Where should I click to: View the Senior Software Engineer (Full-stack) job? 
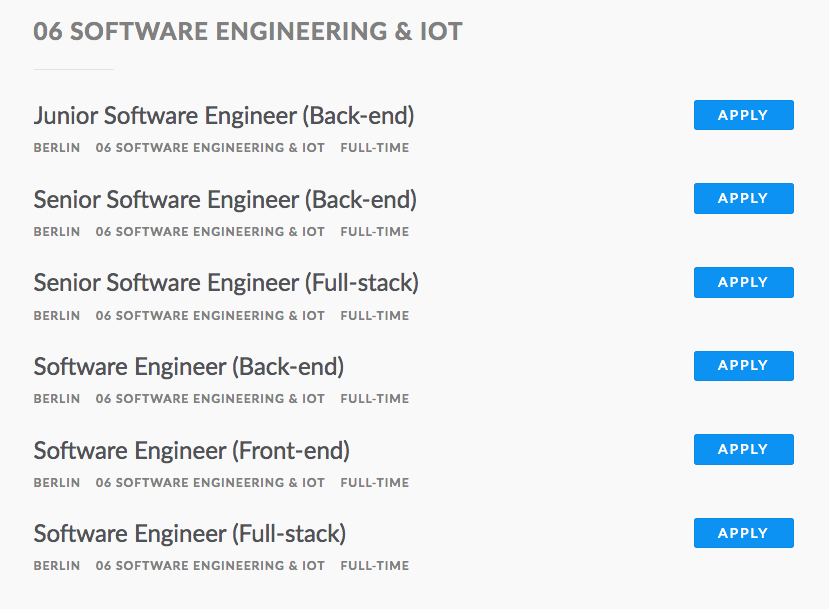[x=226, y=283]
